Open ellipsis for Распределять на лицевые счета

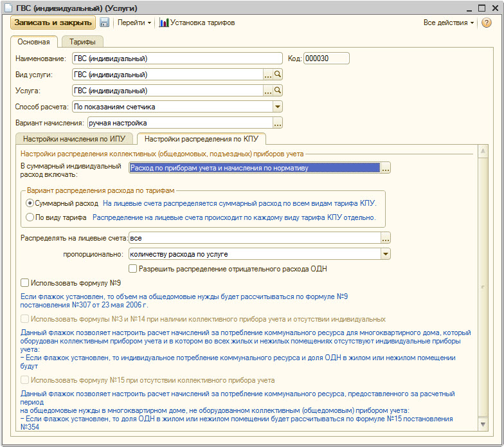[x=386, y=238]
